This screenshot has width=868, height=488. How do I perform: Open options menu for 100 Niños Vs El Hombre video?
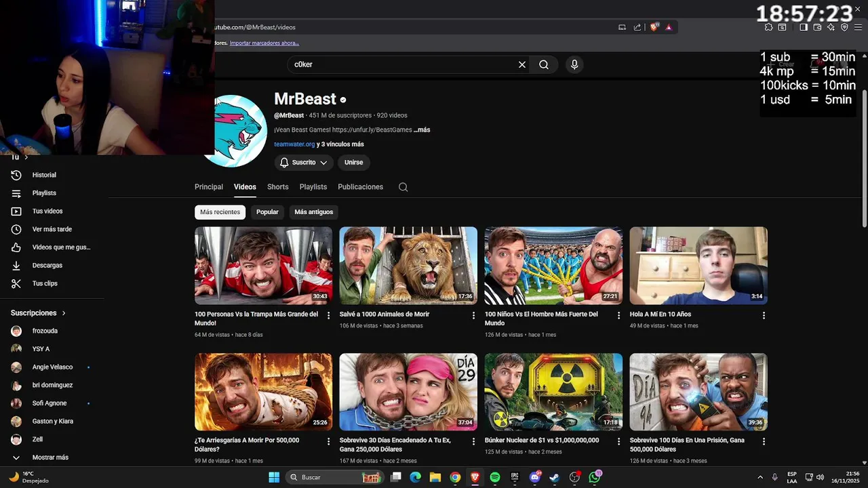tap(618, 315)
